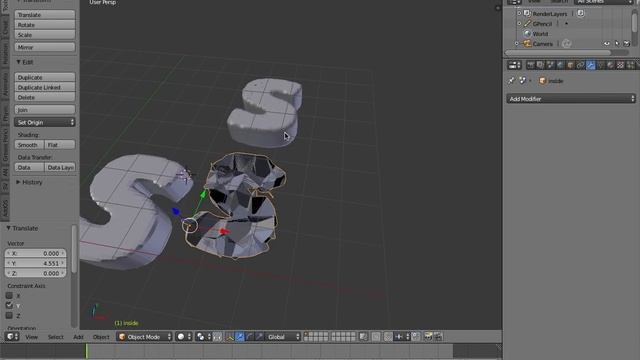Select the translate manipulator arrow icon

[240, 336]
